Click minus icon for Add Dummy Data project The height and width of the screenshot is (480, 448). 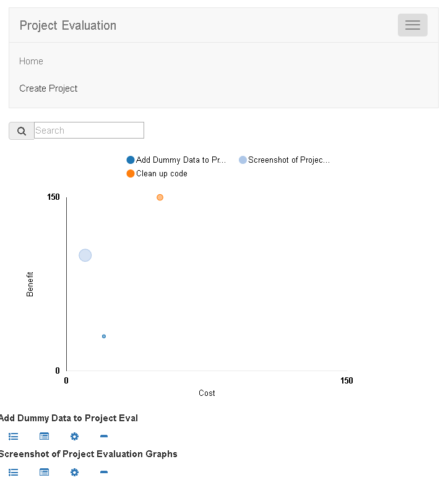(x=104, y=437)
